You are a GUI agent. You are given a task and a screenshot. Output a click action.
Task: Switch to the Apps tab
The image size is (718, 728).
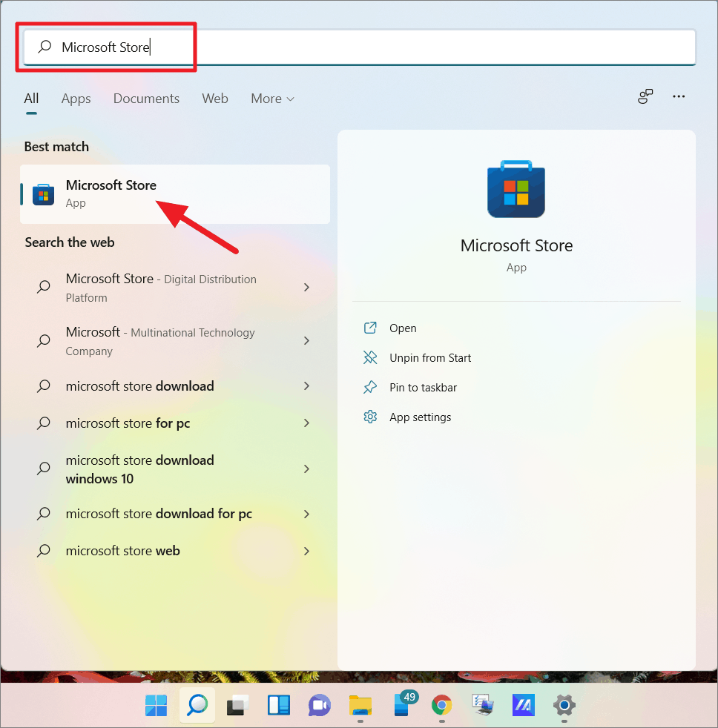[76, 98]
